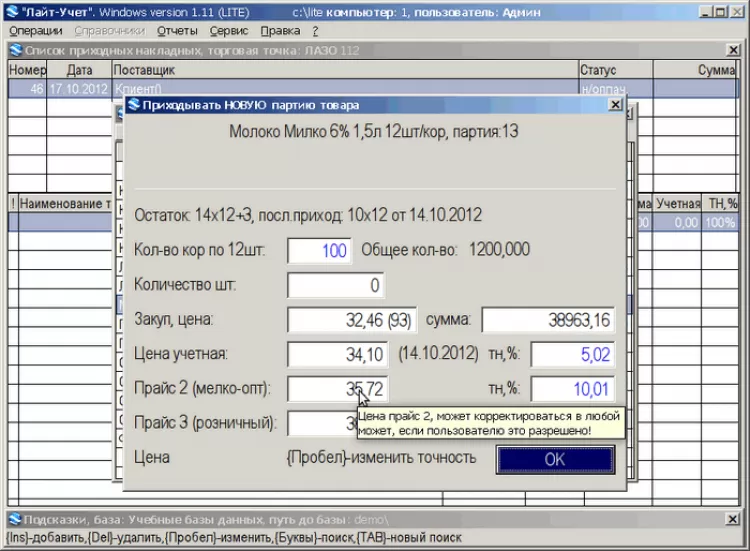
Task: Click the Кол-во кор по 12шт field
Action: coord(320,251)
